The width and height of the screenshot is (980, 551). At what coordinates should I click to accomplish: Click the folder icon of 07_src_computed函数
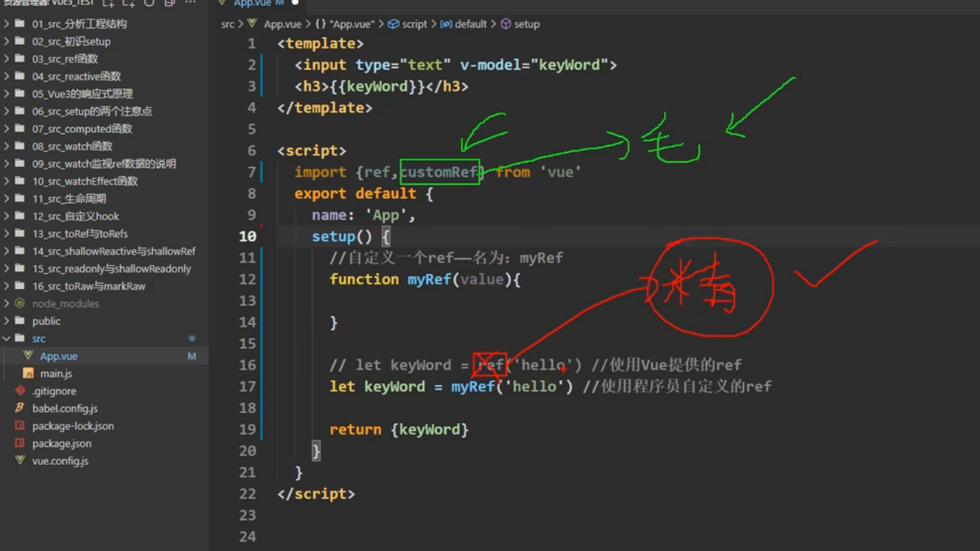click(19, 129)
